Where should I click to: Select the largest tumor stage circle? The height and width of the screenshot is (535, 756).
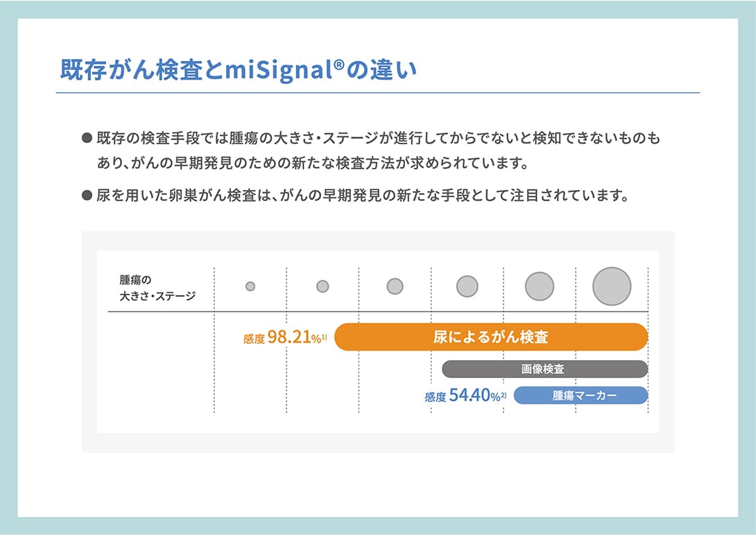(612, 286)
